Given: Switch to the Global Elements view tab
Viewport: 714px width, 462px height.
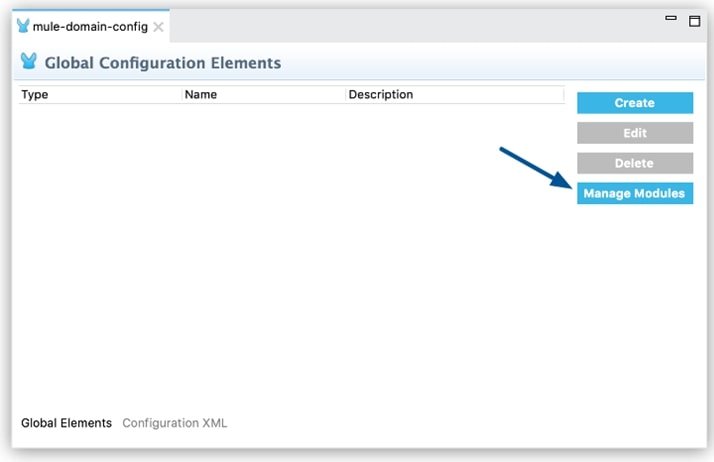Looking at the screenshot, I should click(66, 423).
